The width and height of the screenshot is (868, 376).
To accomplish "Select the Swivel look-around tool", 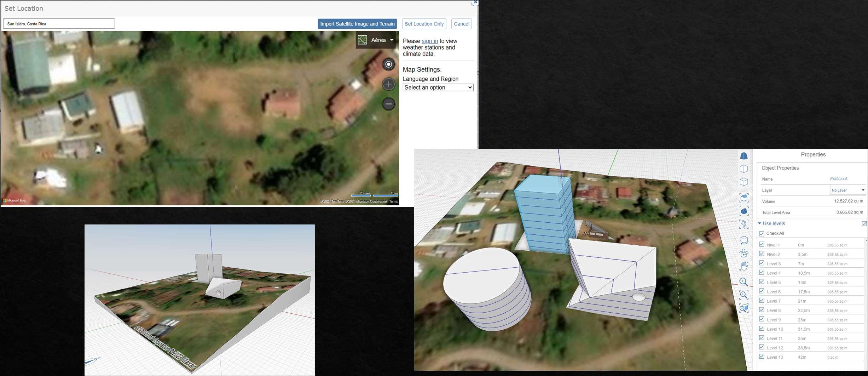I will click(744, 253).
